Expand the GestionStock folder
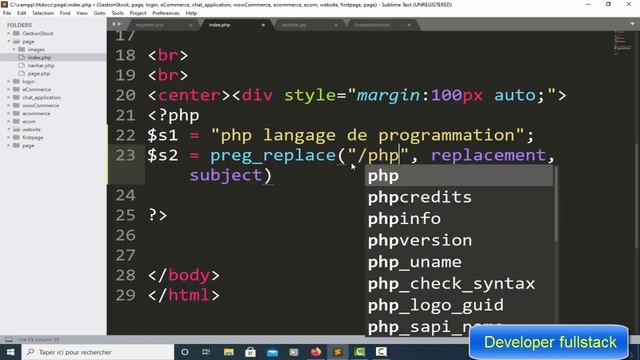 (9, 33)
